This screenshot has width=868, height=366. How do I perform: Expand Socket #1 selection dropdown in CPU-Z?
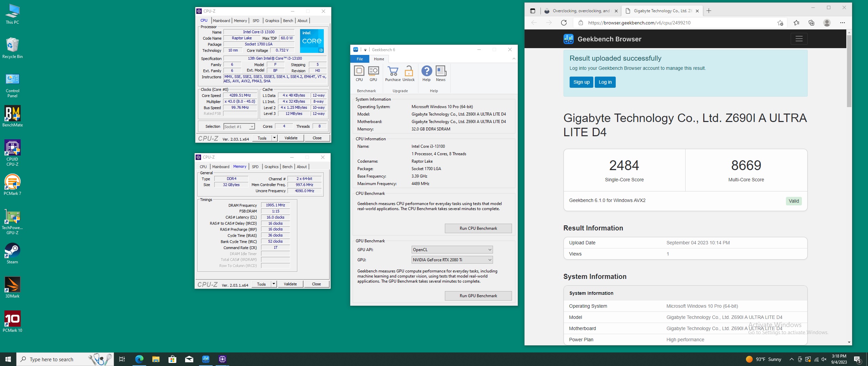(252, 127)
